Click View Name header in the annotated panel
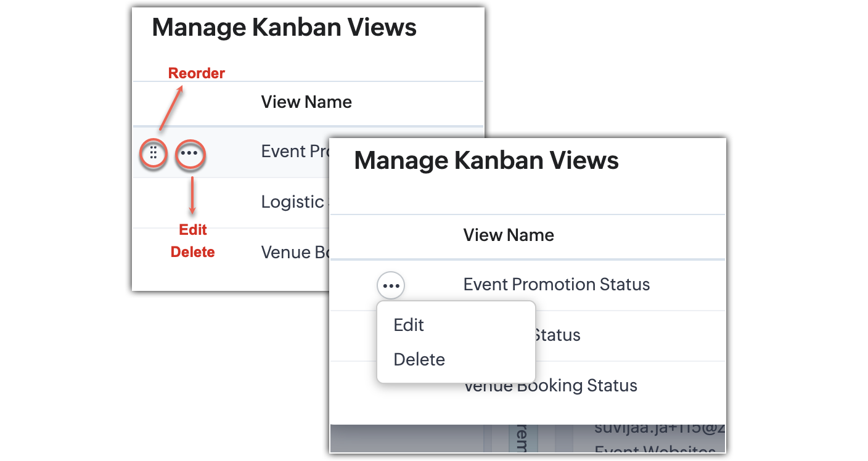The width and height of the screenshot is (868, 461). (x=306, y=102)
